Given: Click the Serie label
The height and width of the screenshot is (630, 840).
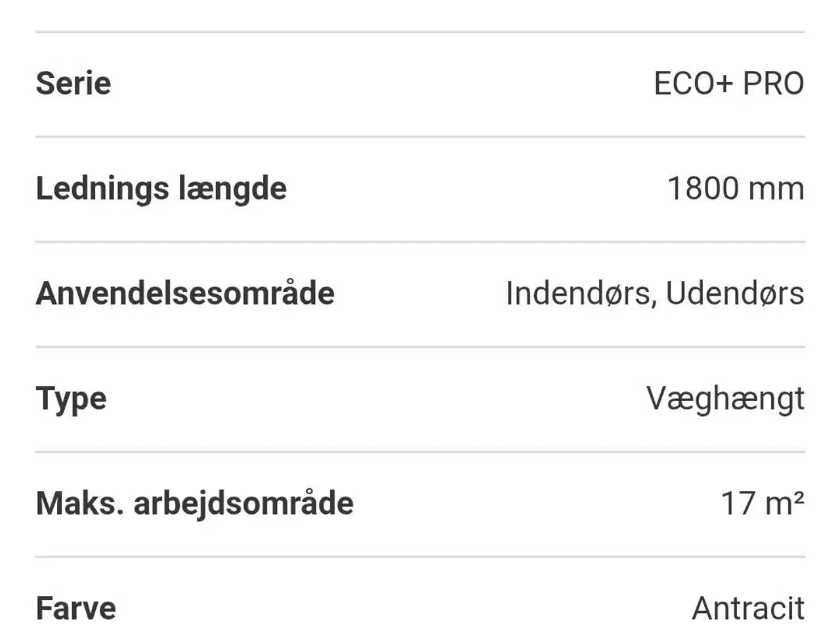Looking at the screenshot, I should [73, 84].
